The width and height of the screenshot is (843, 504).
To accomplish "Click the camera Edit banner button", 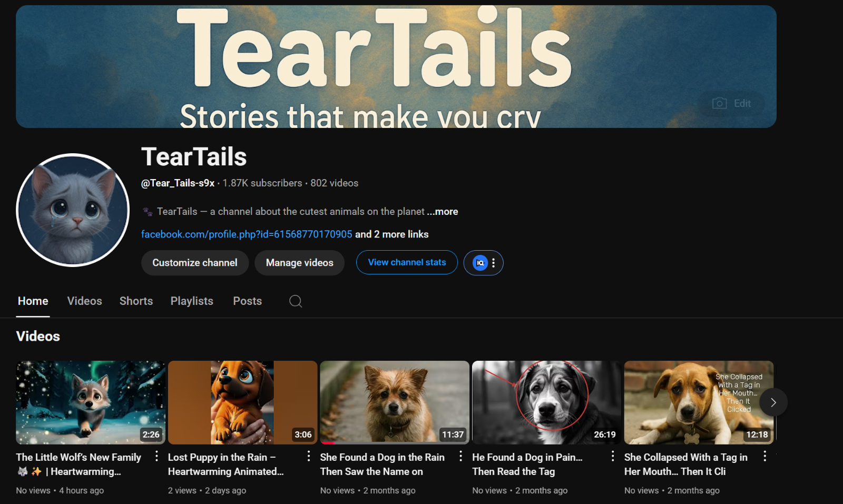I will coord(731,104).
